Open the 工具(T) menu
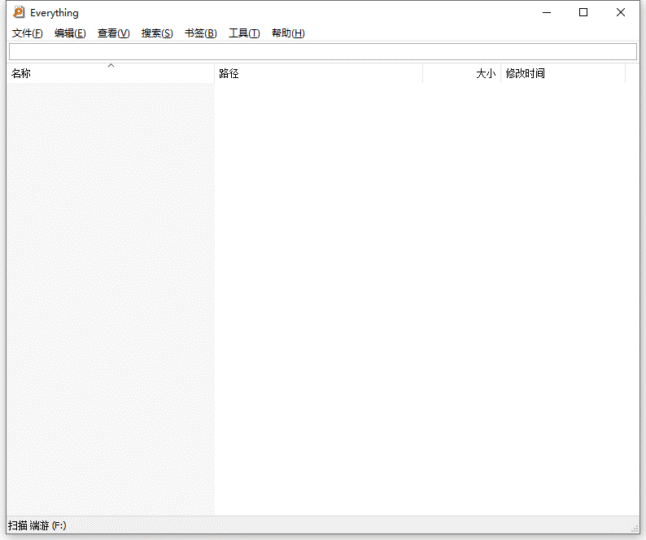This screenshot has width=646, height=540. (244, 33)
